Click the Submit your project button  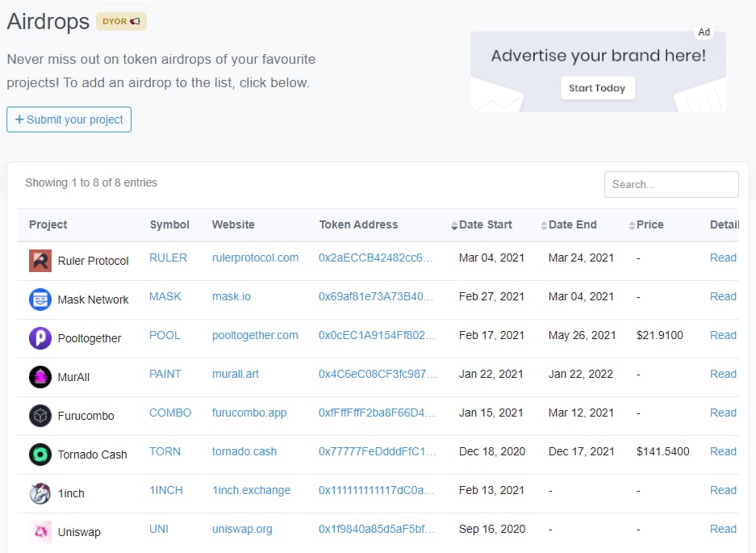click(69, 119)
